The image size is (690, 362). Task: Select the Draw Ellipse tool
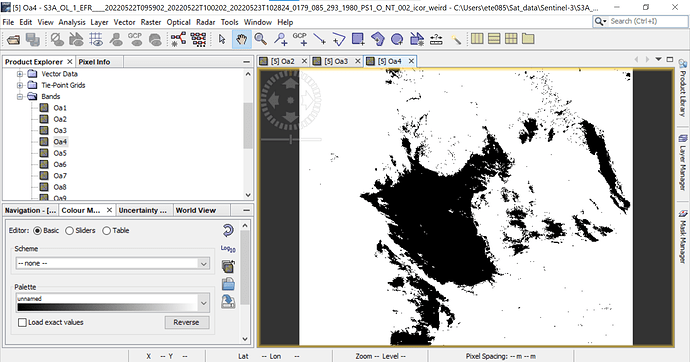(397, 40)
